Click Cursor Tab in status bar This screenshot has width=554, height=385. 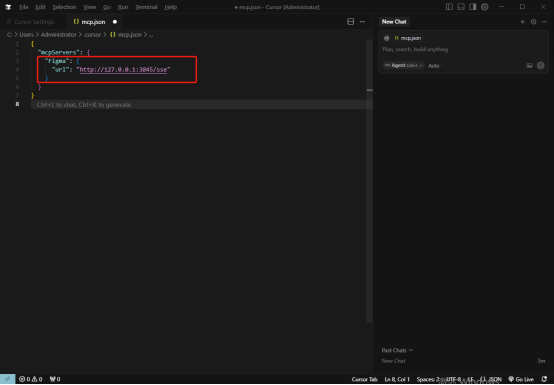point(364,379)
